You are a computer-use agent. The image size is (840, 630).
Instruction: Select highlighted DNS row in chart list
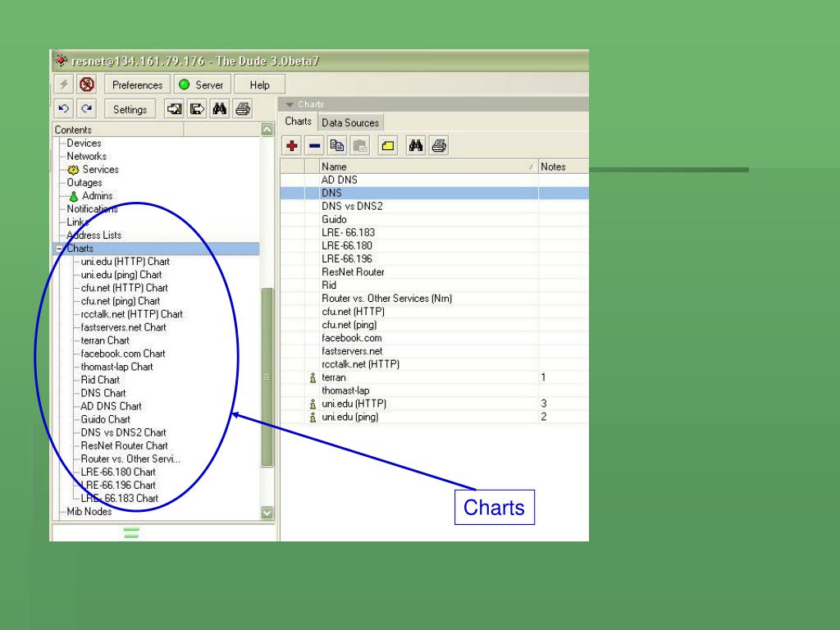pos(435,193)
